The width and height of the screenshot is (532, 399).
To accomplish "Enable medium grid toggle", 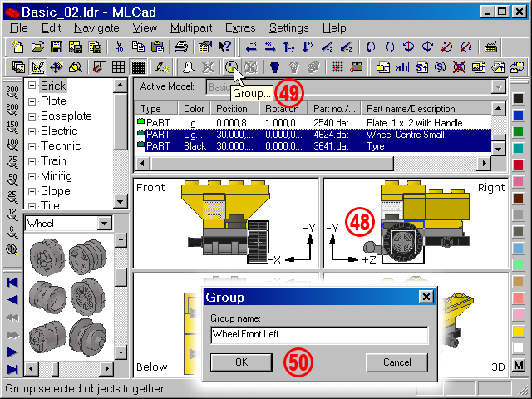I will (x=118, y=66).
